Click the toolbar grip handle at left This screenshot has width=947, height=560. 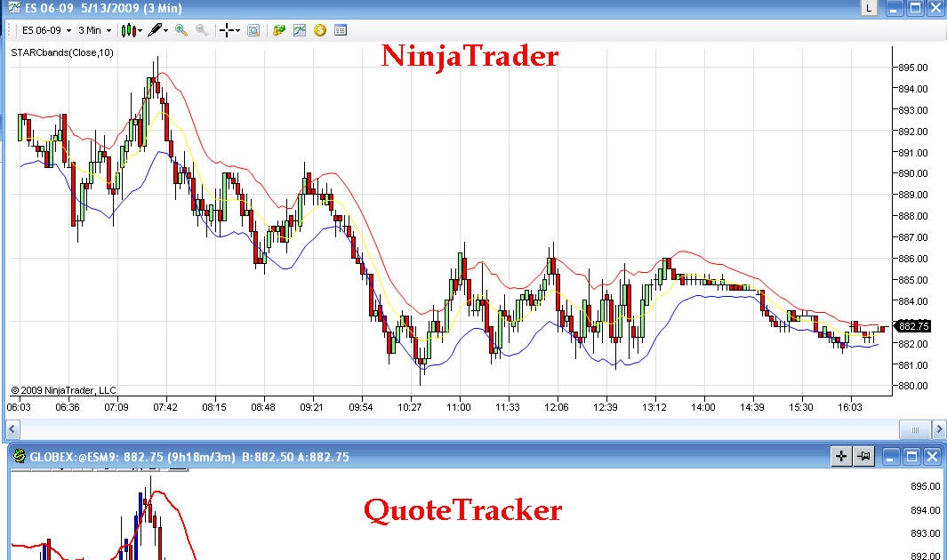[x=11, y=30]
